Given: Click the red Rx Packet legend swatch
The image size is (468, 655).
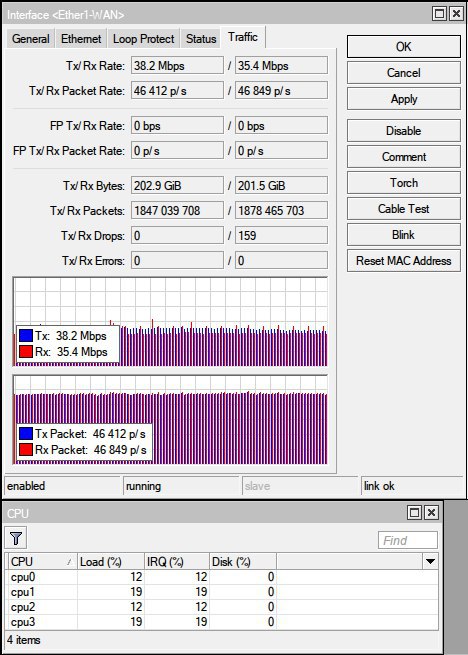Looking at the screenshot, I should [x=26, y=449].
